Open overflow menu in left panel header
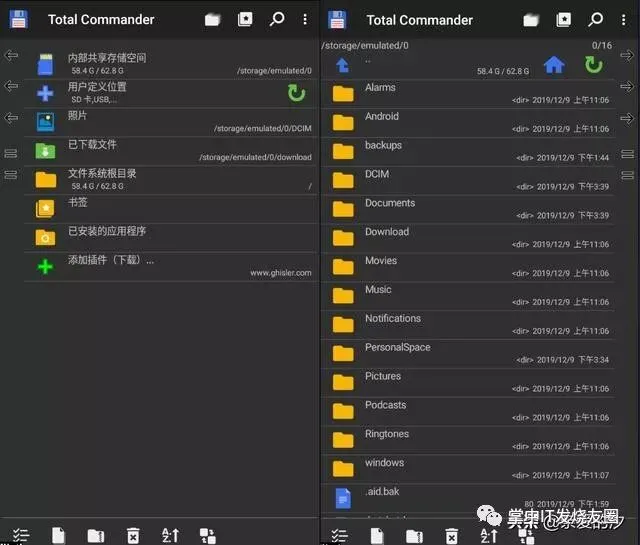Screen dimensions: 640x545 [x=305, y=19]
